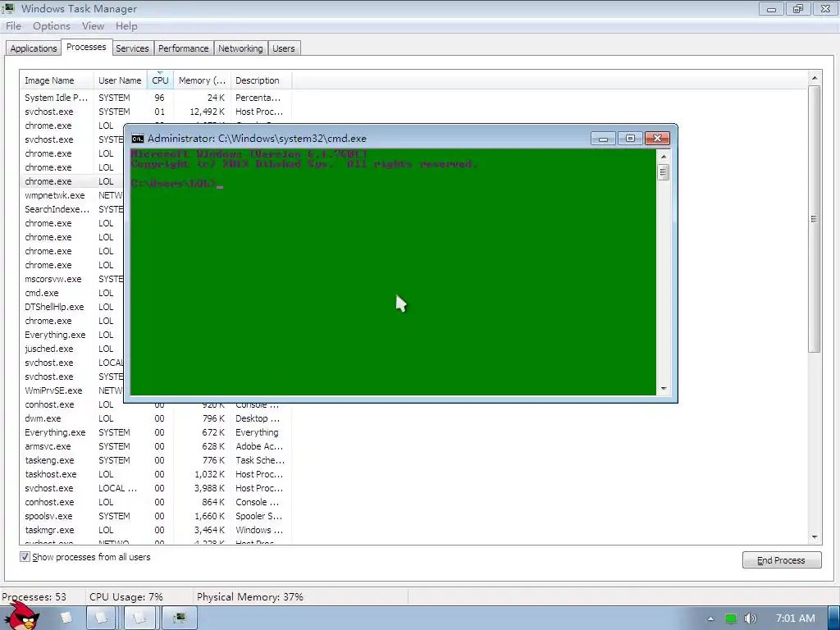This screenshot has width=840, height=630.
Task: Switch to the Services tab
Action: [x=132, y=48]
